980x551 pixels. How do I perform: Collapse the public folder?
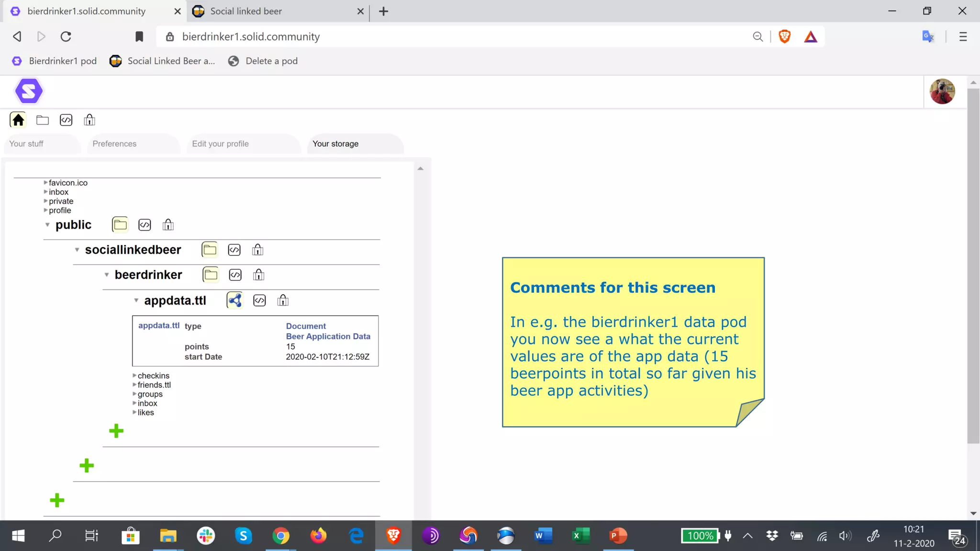[x=47, y=225]
